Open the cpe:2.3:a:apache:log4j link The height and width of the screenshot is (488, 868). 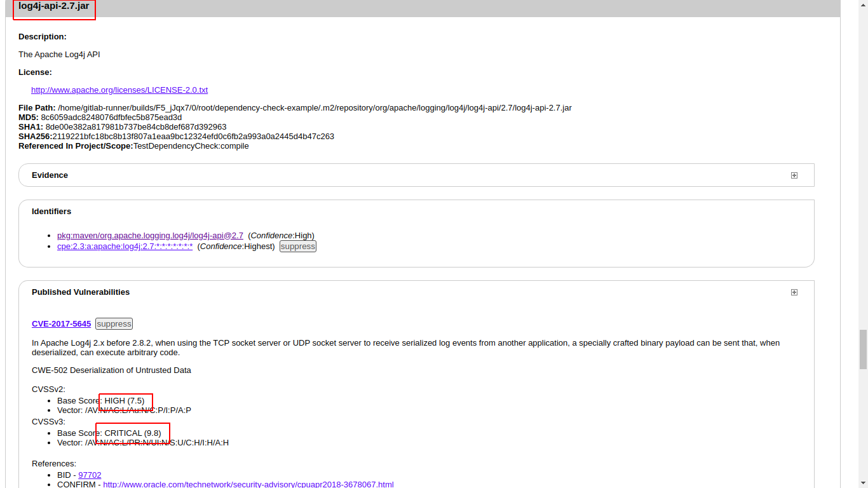pos(125,246)
